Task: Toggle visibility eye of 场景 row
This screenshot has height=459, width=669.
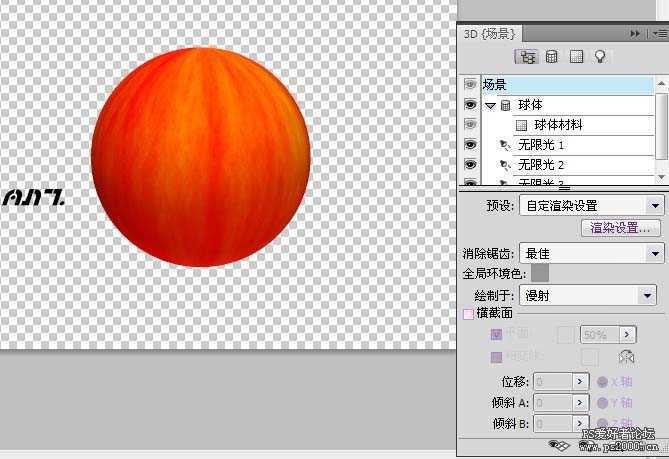Action: point(470,84)
